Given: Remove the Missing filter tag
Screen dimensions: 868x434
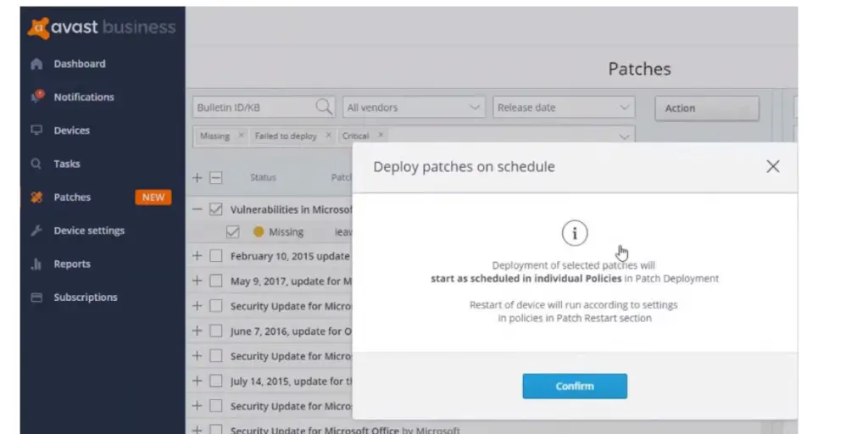Looking at the screenshot, I should [240, 136].
